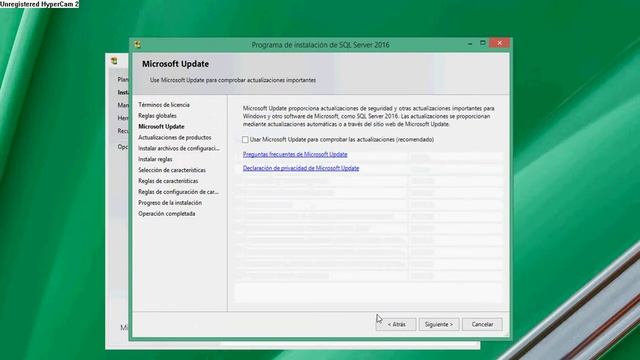Screen dimensions: 640x360
Task: Close the SQL Server 2016 setup window
Action: 500,43
